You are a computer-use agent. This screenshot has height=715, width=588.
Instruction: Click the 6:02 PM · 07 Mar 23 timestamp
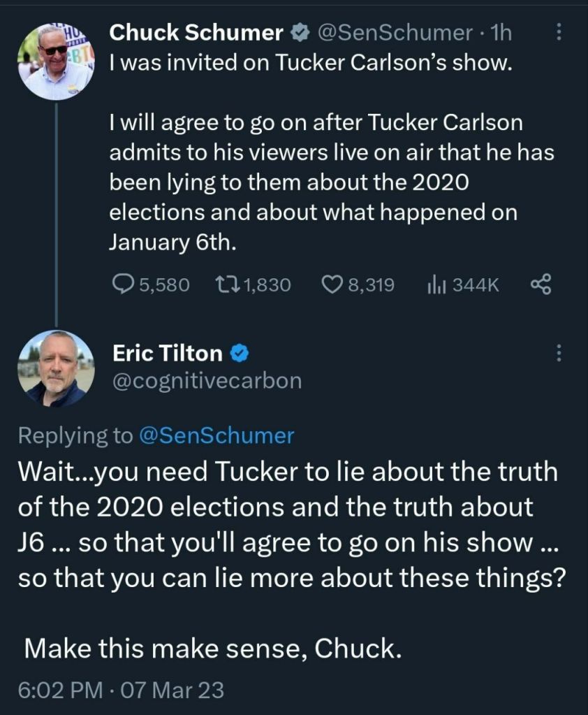(120, 691)
